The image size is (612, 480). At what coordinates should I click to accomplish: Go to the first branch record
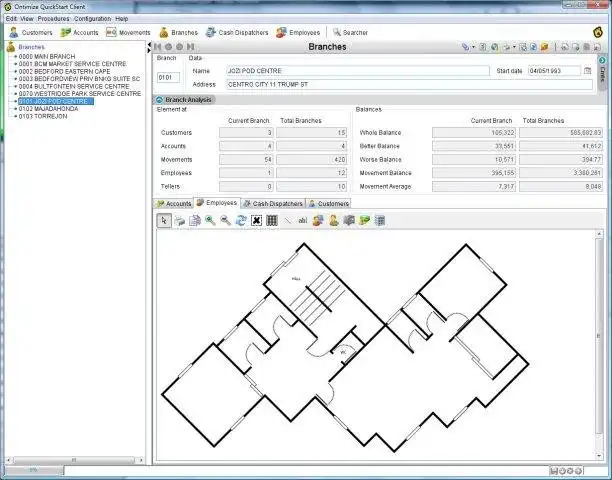coord(158,47)
